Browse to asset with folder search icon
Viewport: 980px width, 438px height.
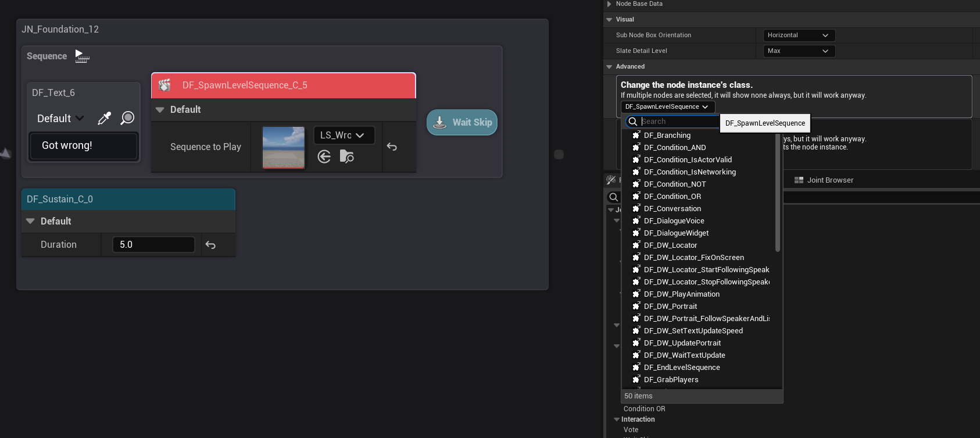(347, 156)
